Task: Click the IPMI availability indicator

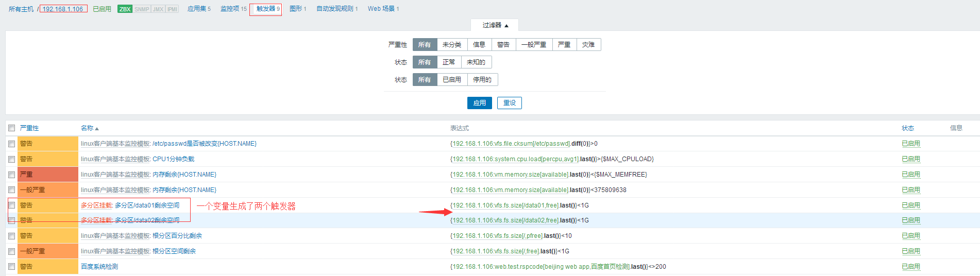Action: (172, 9)
